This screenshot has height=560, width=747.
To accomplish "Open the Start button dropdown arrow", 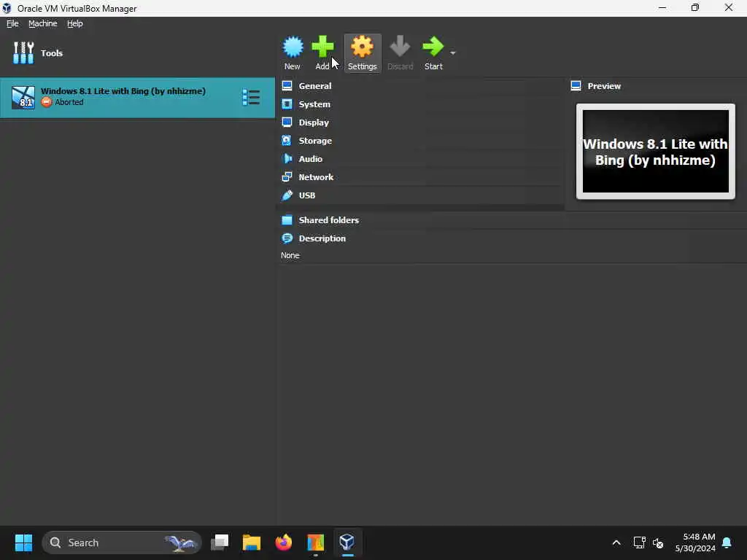I will (452, 52).
